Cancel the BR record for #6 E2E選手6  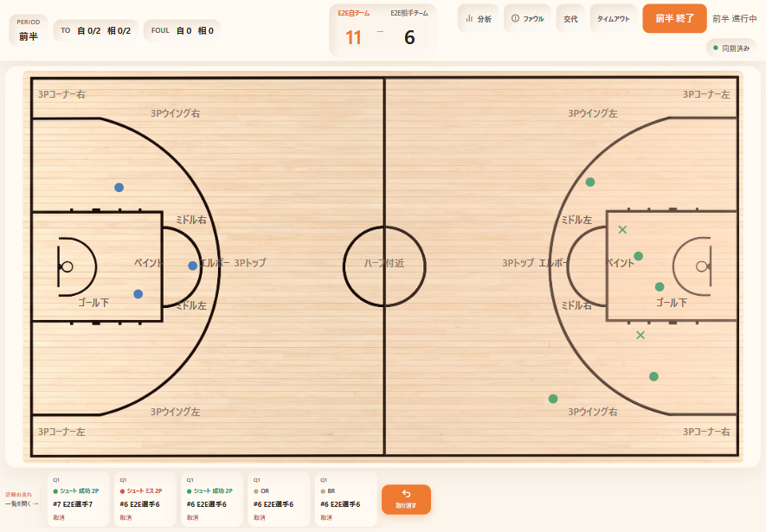point(326,517)
